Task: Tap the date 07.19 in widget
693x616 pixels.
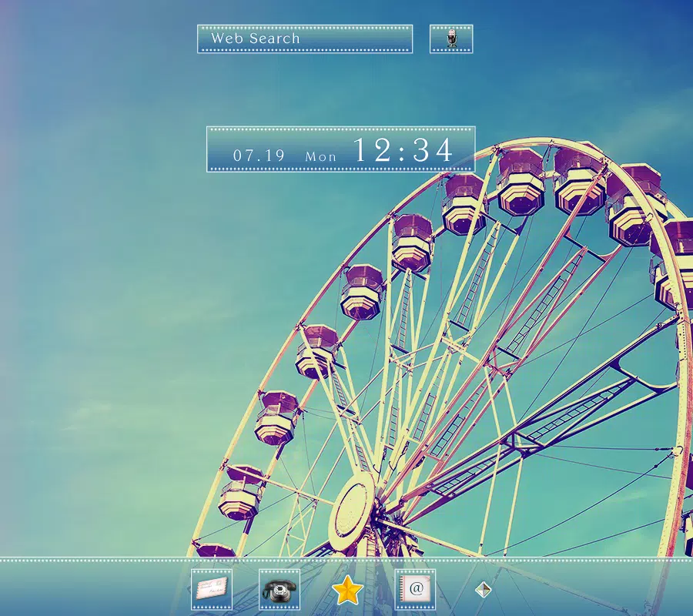Action: 259,156
